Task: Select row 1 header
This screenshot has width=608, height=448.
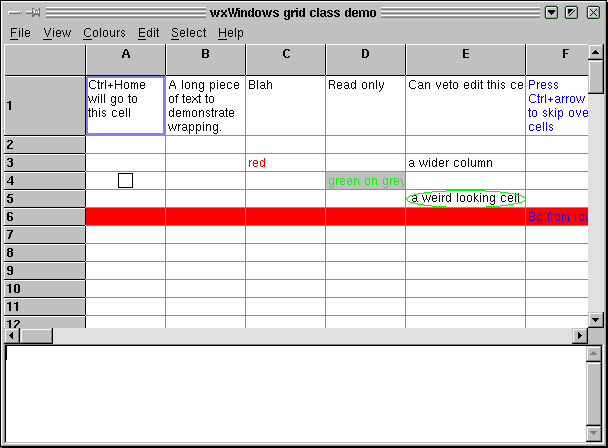Action: click(45, 106)
